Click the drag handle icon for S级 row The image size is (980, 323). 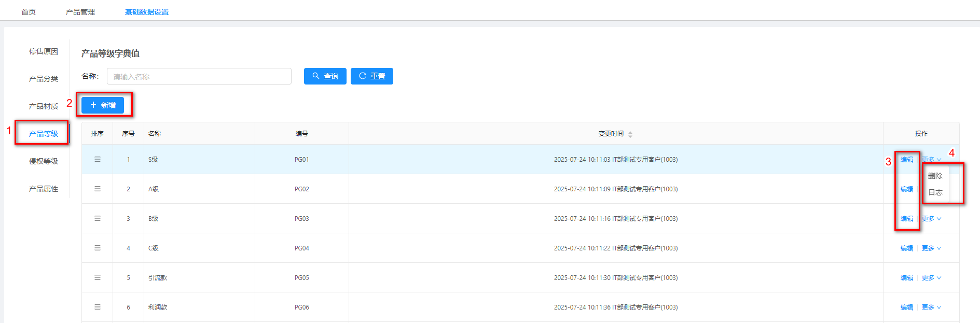click(x=97, y=159)
